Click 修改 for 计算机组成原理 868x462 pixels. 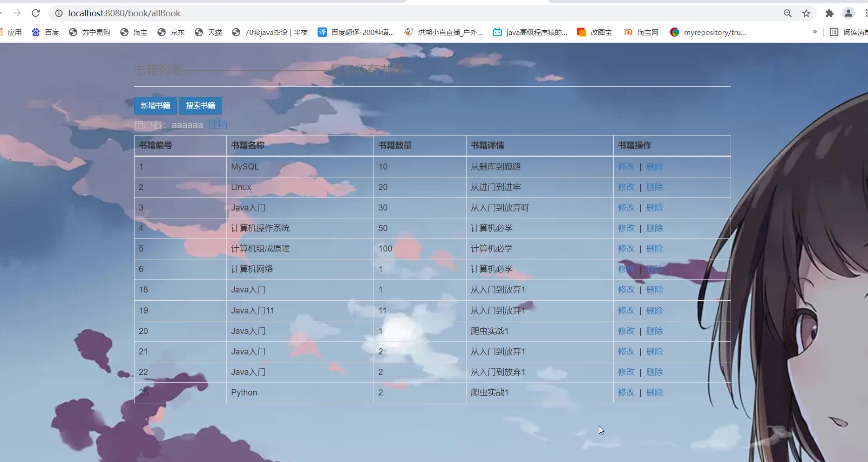click(x=626, y=249)
